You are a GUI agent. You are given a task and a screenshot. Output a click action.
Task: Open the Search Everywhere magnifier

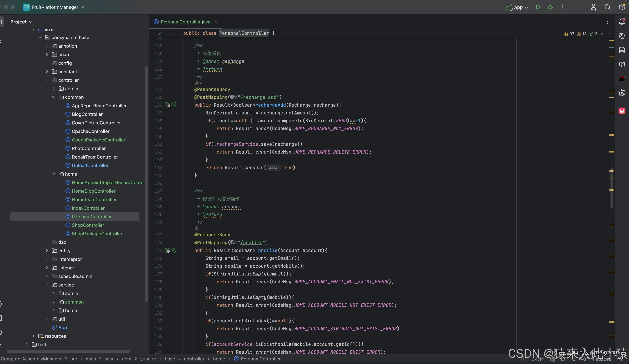point(607,7)
